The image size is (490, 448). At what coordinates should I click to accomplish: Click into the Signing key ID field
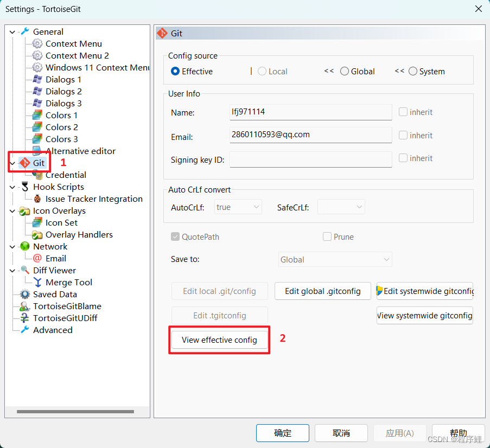pyautogui.click(x=310, y=159)
